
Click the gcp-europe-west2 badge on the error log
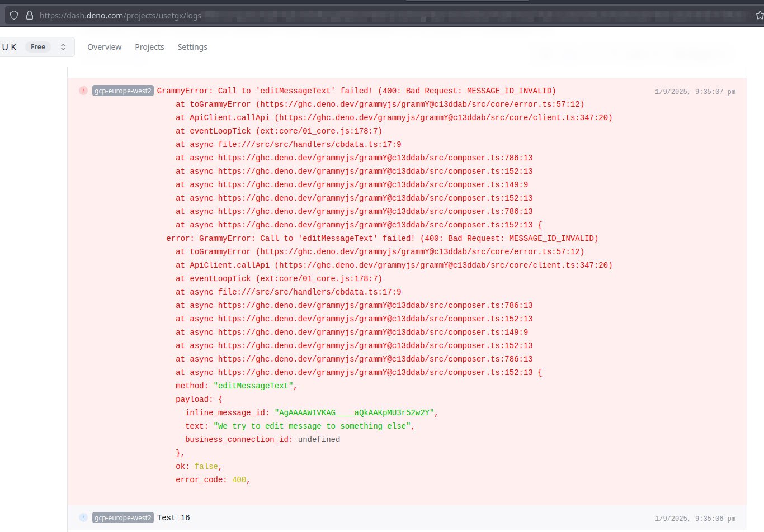click(x=122, y=91)
